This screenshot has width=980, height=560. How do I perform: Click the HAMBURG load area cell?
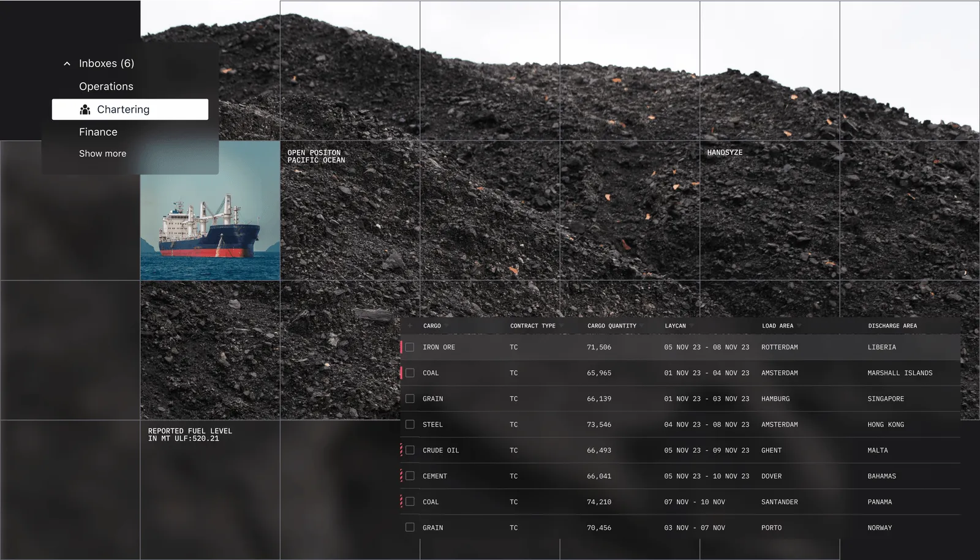775,398
